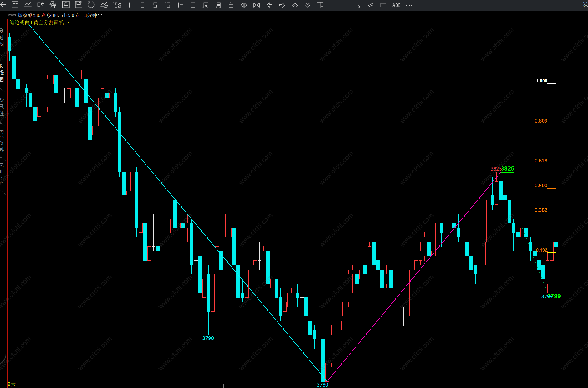Select the candlestick chart icon
The image size is (588, 388).
(x=41, y=5)
